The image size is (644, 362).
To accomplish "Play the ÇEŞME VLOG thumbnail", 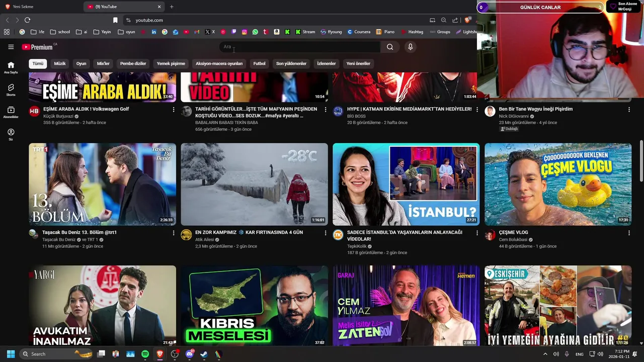I will point(558,184).
